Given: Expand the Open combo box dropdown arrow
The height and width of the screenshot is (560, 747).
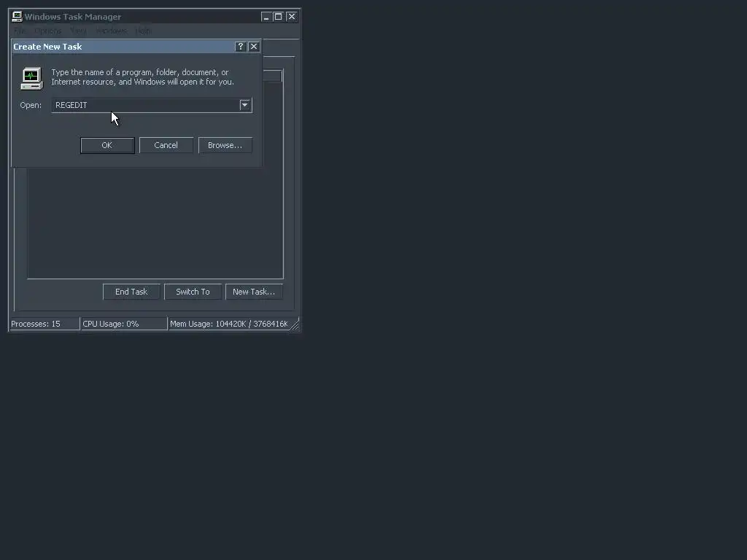Looking at the screenshot, I should point(245,105).
